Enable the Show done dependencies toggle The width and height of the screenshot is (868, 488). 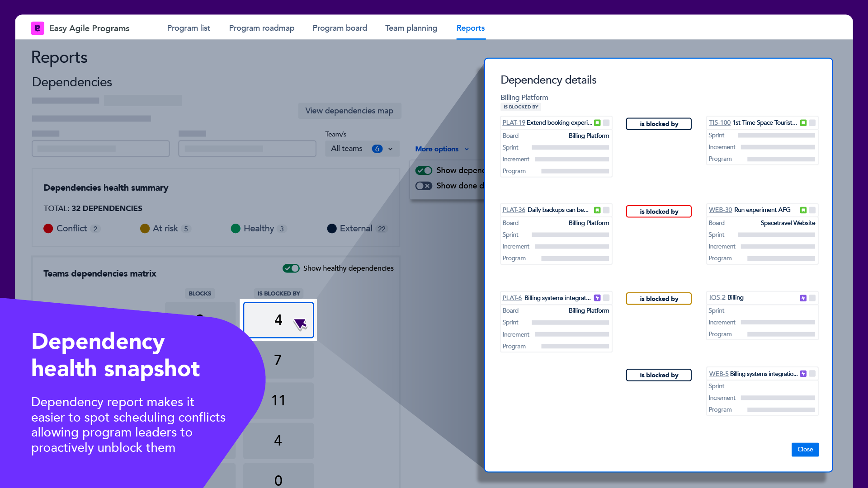point(424,186)
